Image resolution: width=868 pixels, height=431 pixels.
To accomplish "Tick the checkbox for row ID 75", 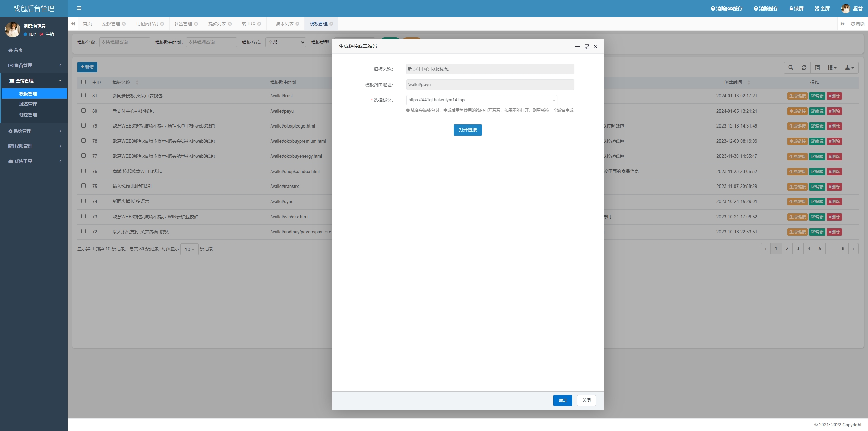I will (x=83, y=186).
